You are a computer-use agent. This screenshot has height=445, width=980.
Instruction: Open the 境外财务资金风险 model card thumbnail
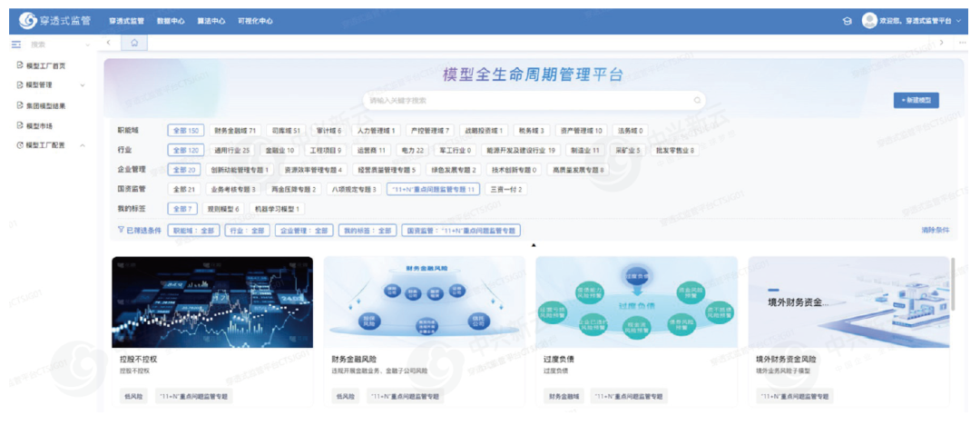(x=848, y=302)
